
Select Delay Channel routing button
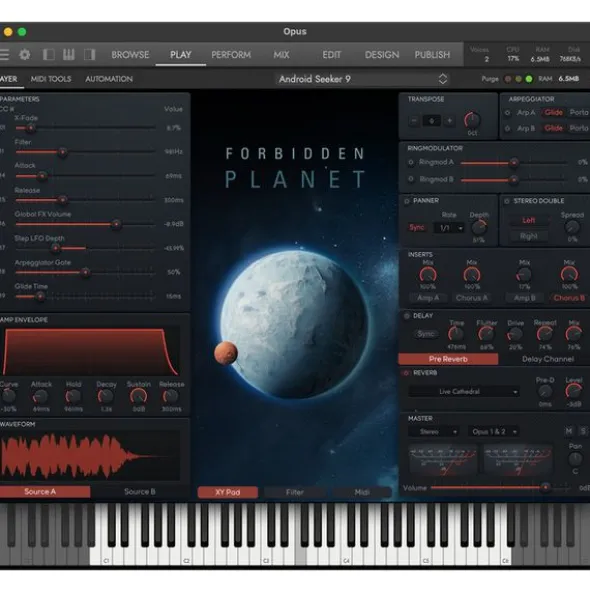coord(548,359)
